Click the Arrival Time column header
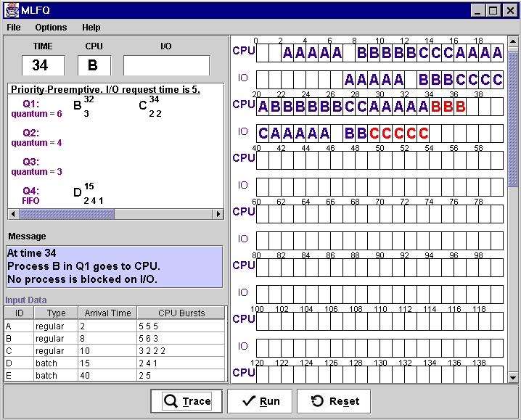Image resolution: width=521 pixels, height=420 pixels. pos(107,313)
